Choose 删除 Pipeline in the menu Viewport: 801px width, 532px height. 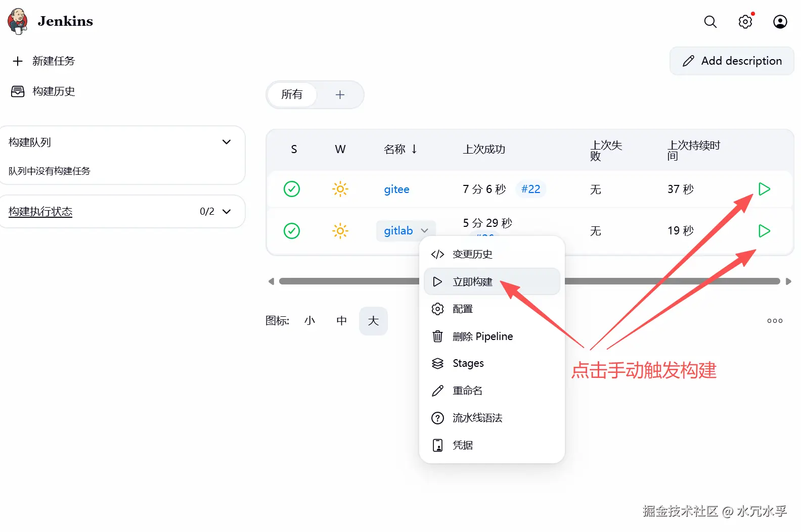492,336
